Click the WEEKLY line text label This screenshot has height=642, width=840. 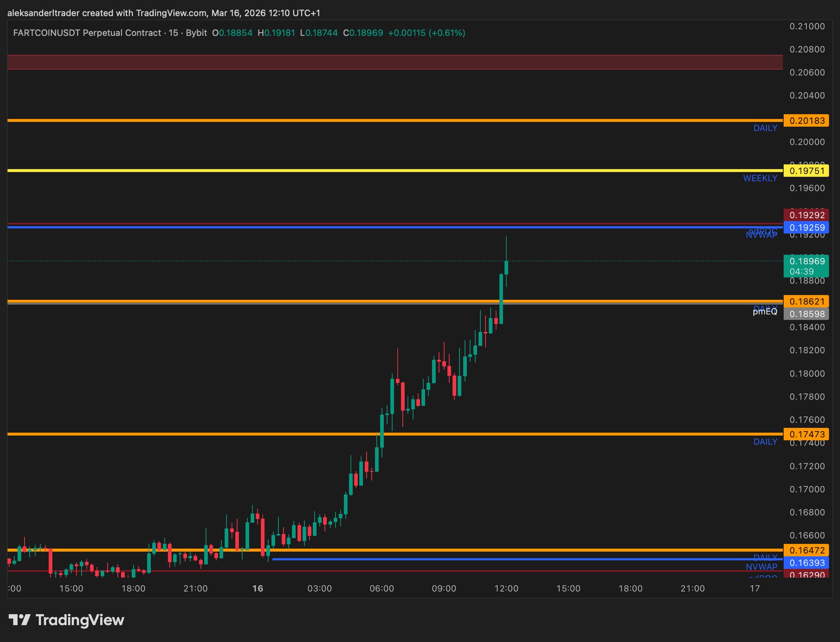point(760,178)
